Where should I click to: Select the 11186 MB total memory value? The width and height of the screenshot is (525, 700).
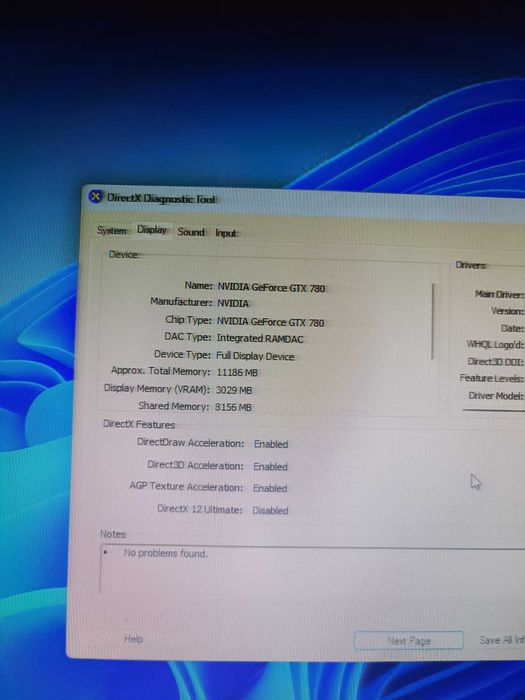[x=237, y=372]
